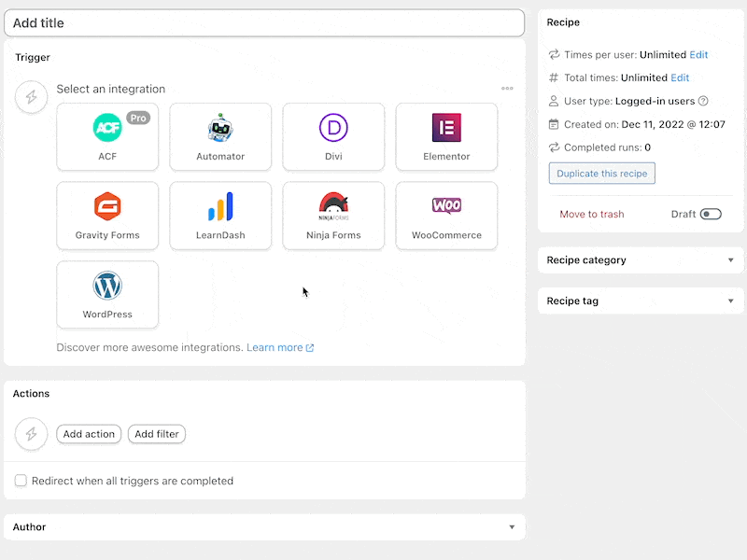Choose the WooCommerce integration icon

click(446, 205)
